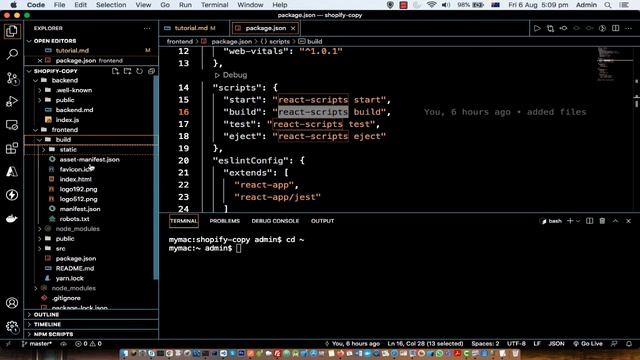Open Explorer more actions ellipsis
Screen dimensions: 640x360
(147, 28)
